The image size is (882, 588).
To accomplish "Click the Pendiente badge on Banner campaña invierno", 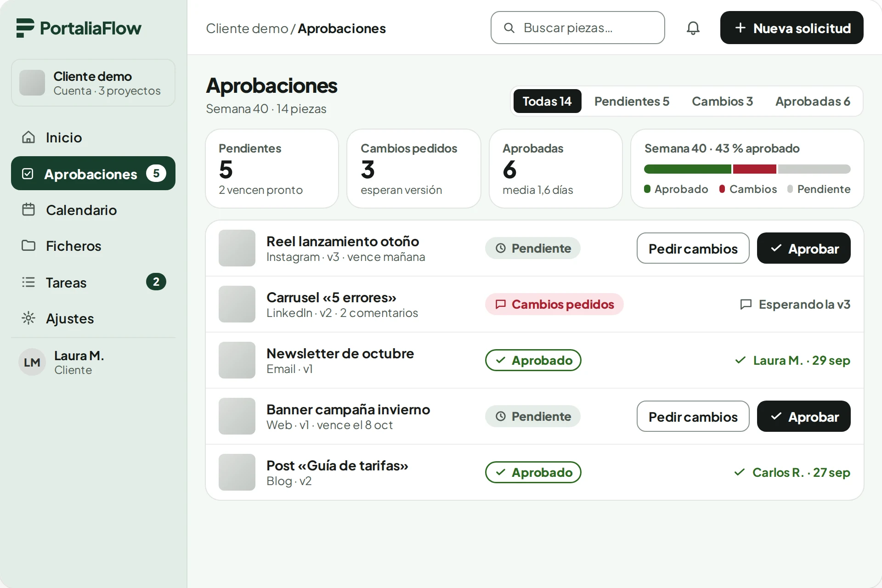I will click(x=533, y=416).
